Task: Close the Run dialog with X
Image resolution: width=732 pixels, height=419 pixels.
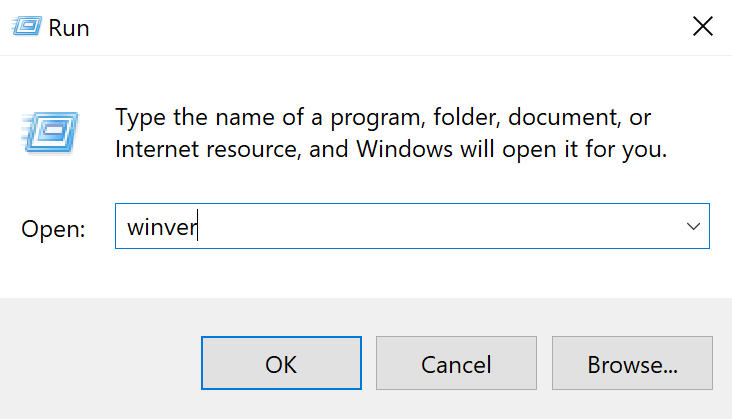Action: (x=703, y=27)
